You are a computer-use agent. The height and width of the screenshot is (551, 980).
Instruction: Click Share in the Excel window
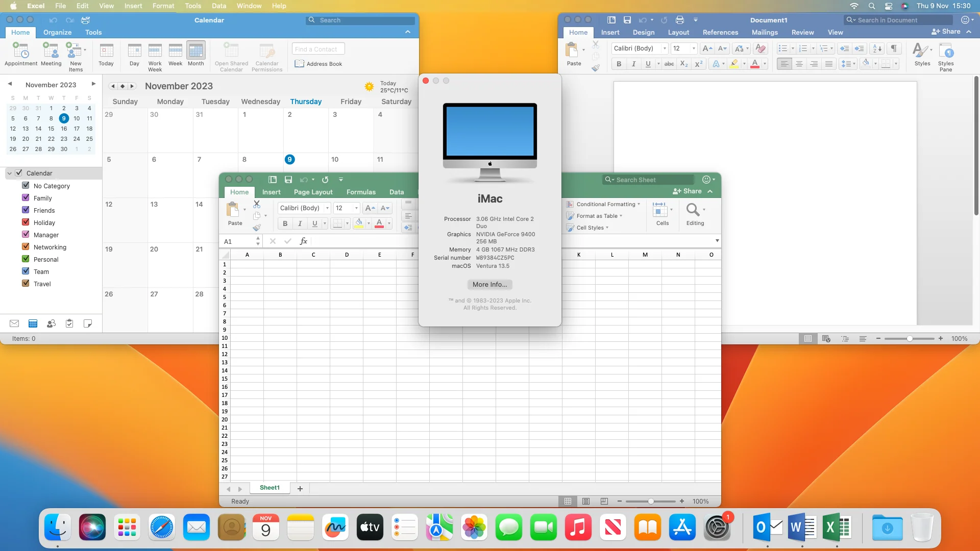point(687,191)
